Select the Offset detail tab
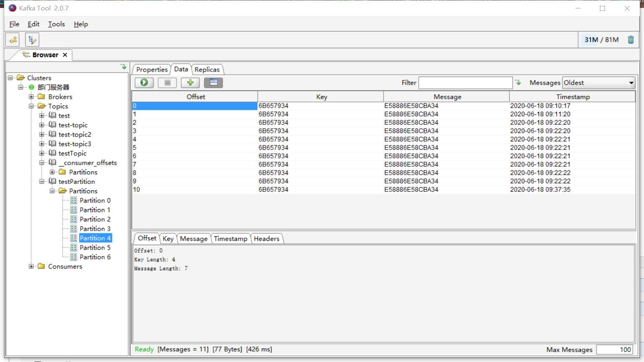Screen dimensions: 644x362 147,238
